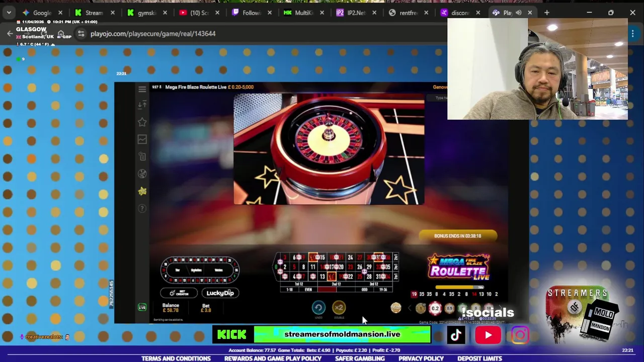This screenshot has height=362, width=644.
Task: Select the 0.2 chip
Action: coord(435,308)
